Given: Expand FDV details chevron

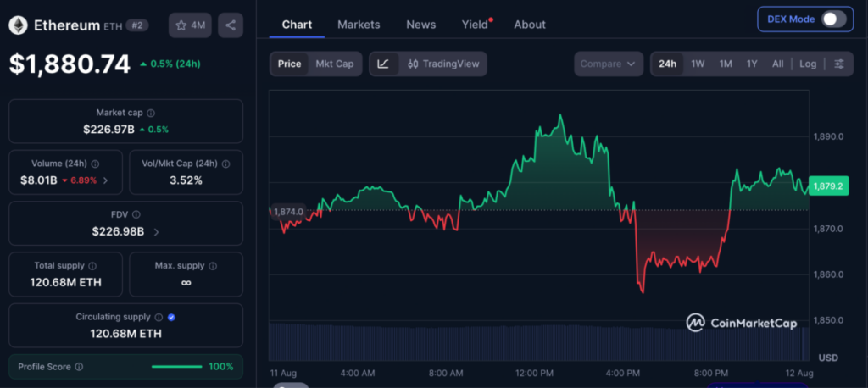Looking at the screenshot, I should point(156,232).
